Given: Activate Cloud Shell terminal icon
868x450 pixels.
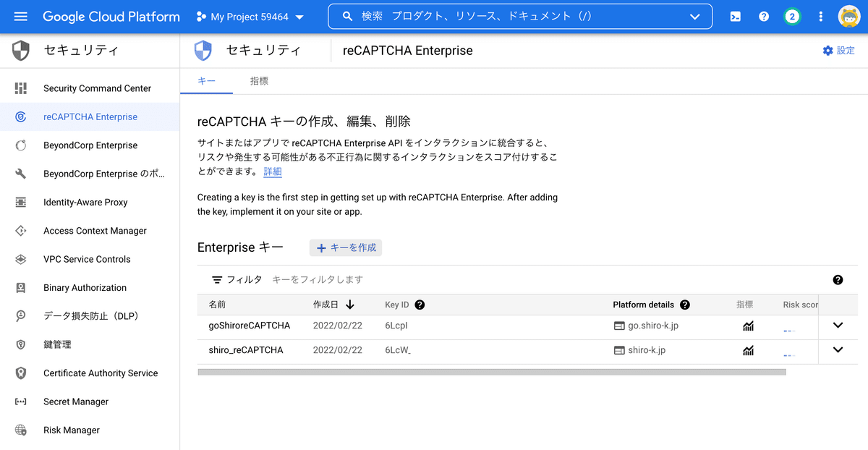Looking at the screenshot, I should pos(735,17).
